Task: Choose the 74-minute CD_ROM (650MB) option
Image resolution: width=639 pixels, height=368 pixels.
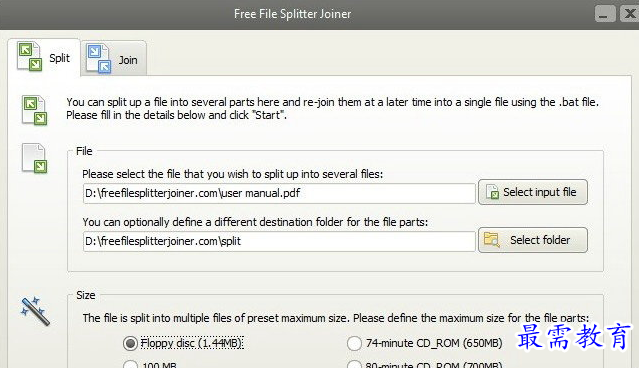Action: click(x=354, y=343)
